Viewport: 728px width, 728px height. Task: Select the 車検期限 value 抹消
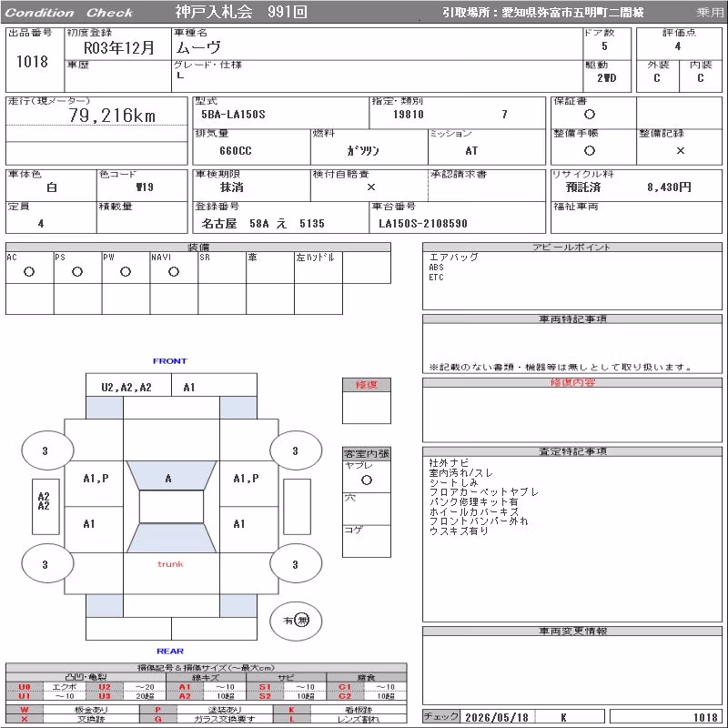click(x=231, y=187)
